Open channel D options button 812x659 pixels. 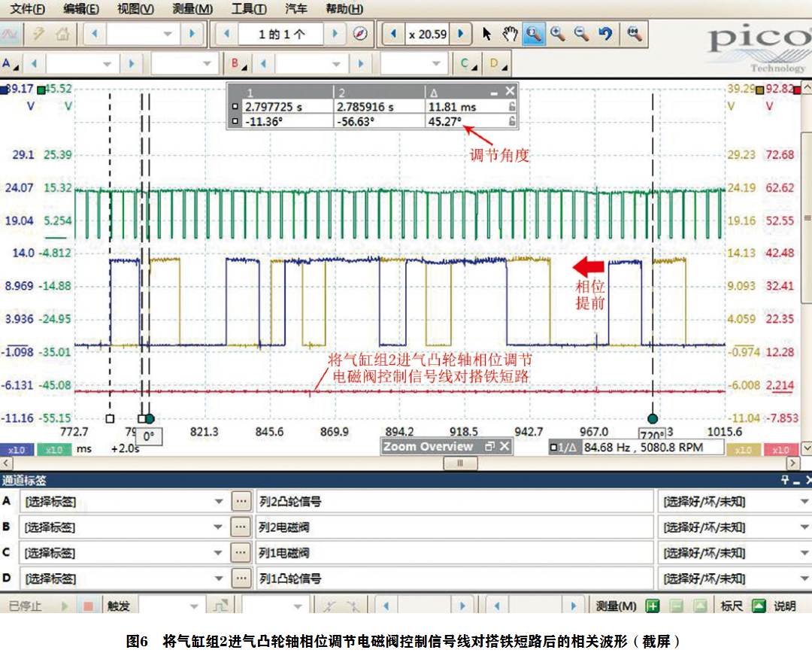click(x=498, y=64)
